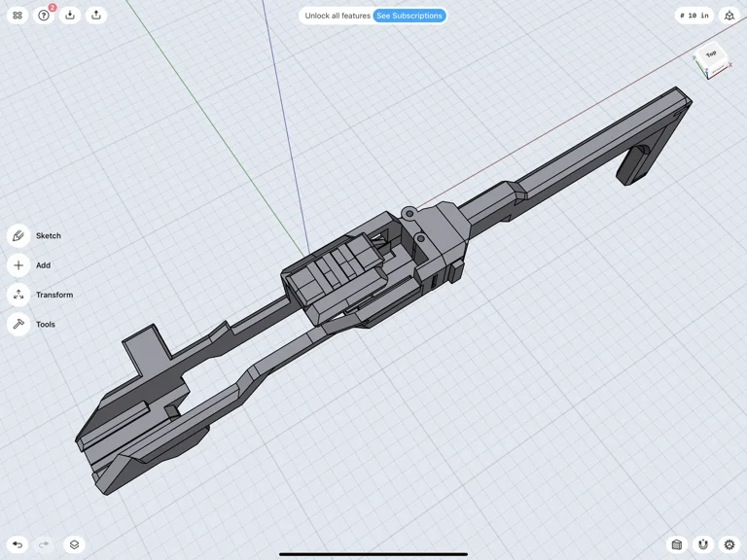Open the designs dashboard grid icon
The image size is (747, 560).
point(18,16)
